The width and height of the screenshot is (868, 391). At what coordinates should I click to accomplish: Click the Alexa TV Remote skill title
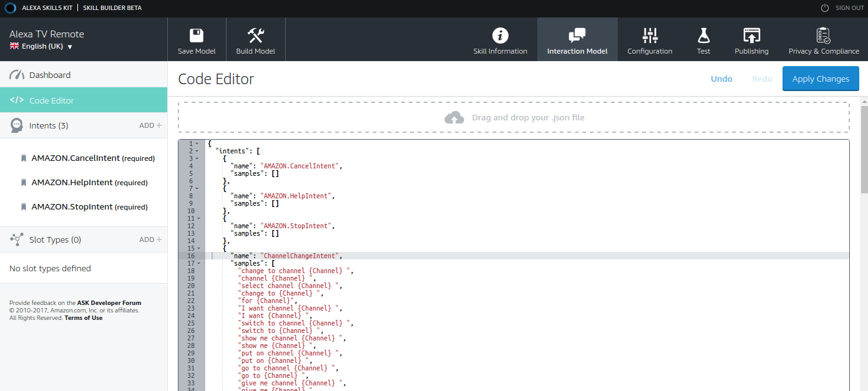point(47,34)
